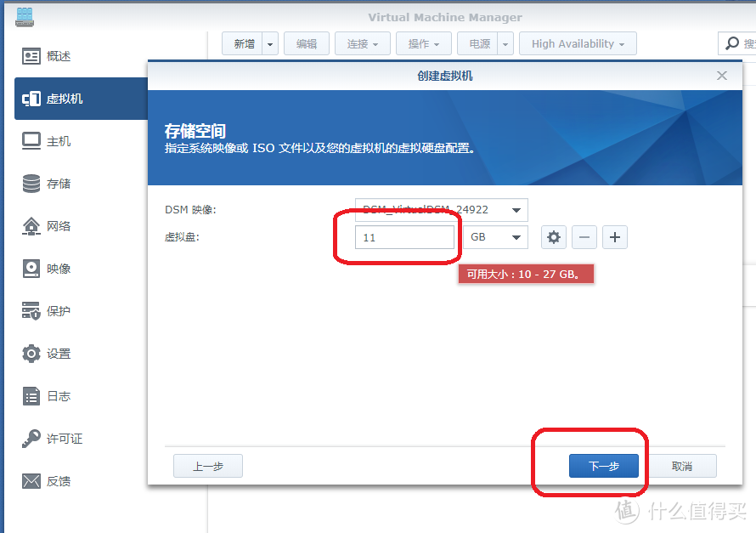Open the 映像 image section

46,269
